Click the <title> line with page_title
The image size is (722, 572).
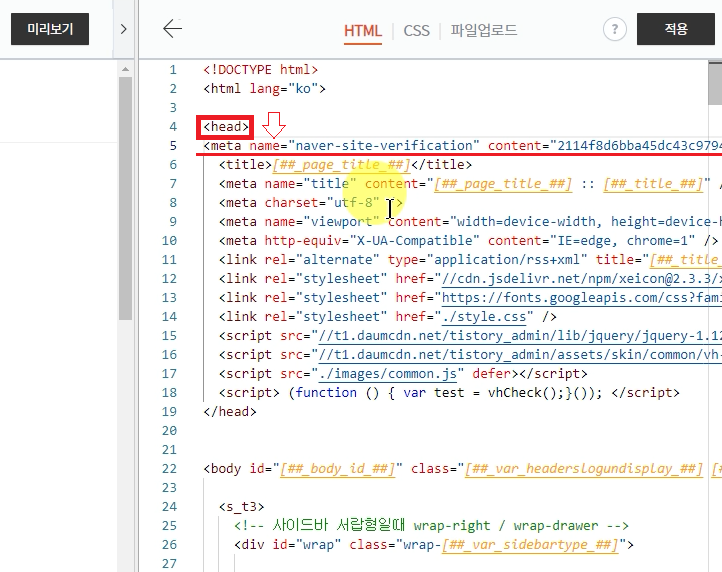click(x=345, y=164)
